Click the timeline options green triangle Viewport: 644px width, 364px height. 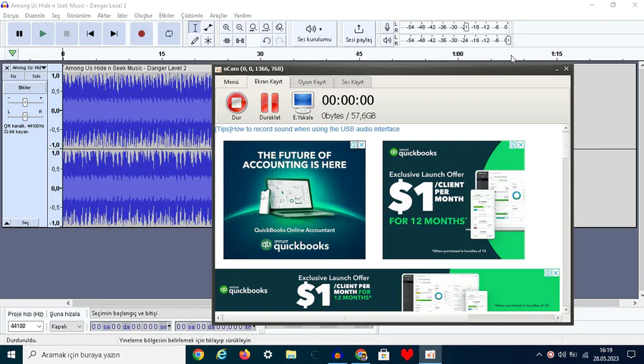pos(12,54)
